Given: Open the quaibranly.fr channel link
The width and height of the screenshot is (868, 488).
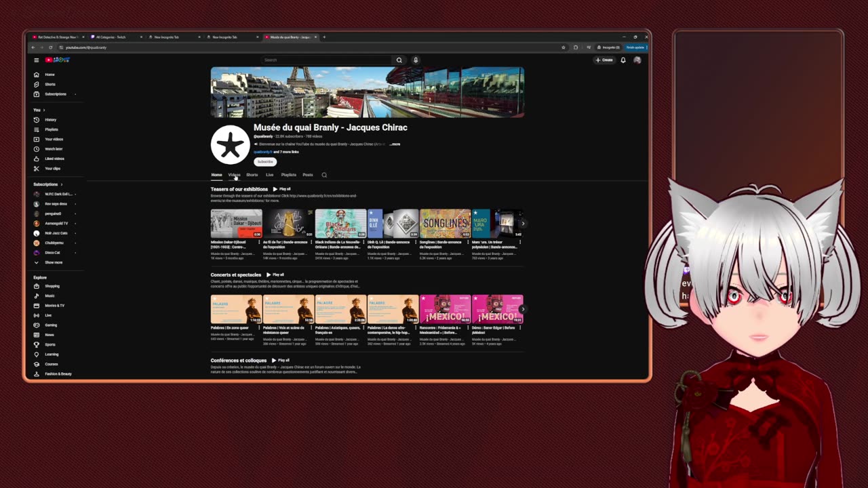Looking at the screenshot, I should point(262,152).
